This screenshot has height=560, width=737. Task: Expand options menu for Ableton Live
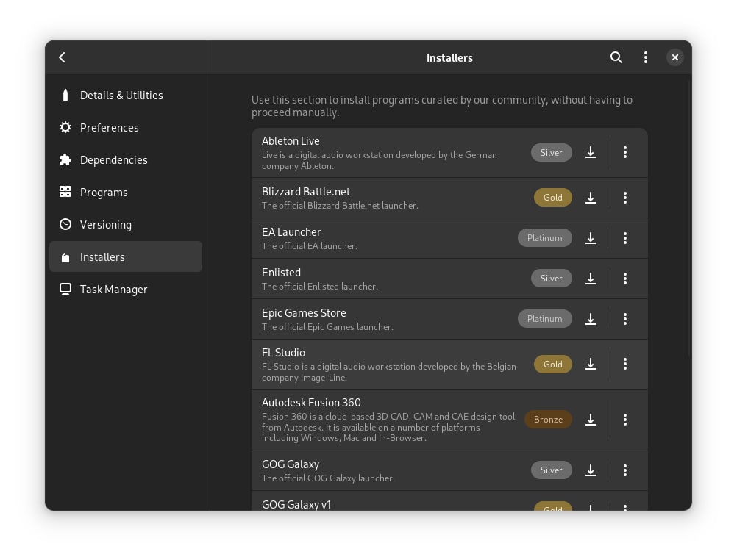click(x=625, y=152)
